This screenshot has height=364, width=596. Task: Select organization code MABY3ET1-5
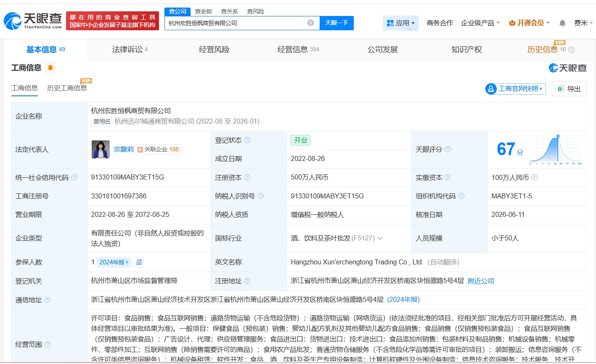point(511,196)
